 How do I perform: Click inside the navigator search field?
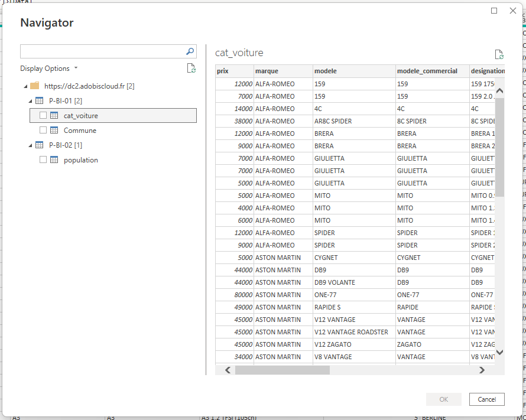(100, 51)
